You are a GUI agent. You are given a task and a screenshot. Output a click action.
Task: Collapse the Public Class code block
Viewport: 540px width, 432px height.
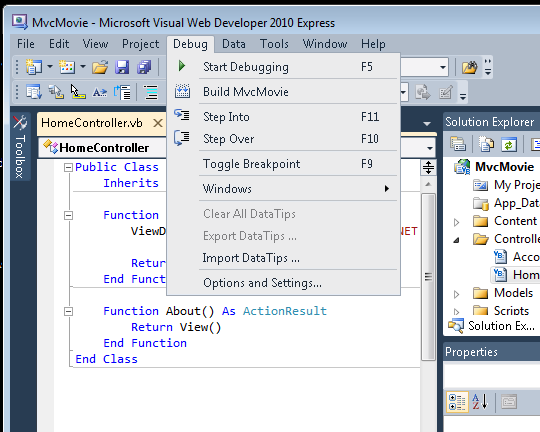pyautogui.click(x=69, y=167)
